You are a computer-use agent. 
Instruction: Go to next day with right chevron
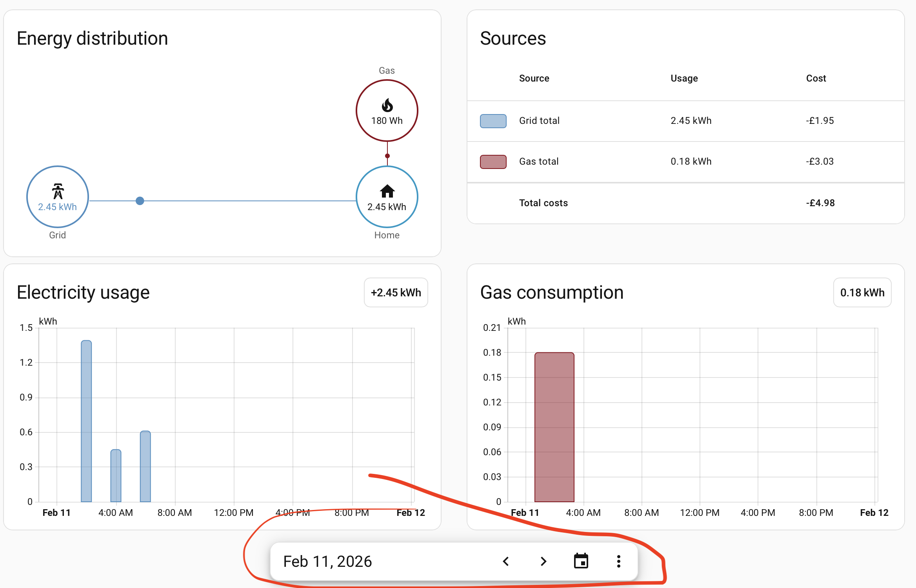point(543,561)
